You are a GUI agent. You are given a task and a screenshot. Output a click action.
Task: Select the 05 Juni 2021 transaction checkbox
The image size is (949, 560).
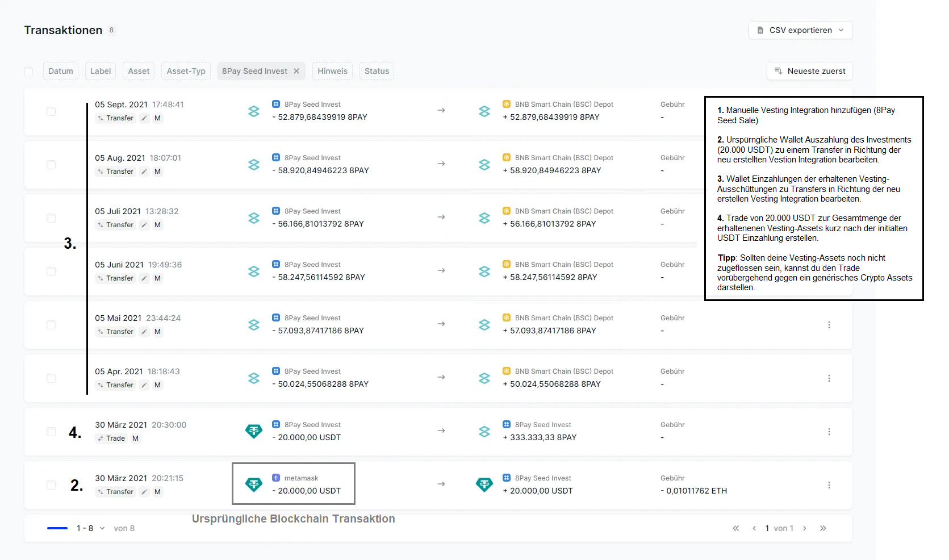pyautogui.click(x=51, y=271)
